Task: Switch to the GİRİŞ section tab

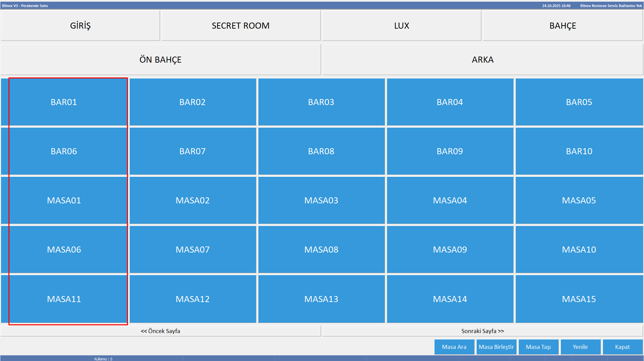Action: click(x=80, y=26)
